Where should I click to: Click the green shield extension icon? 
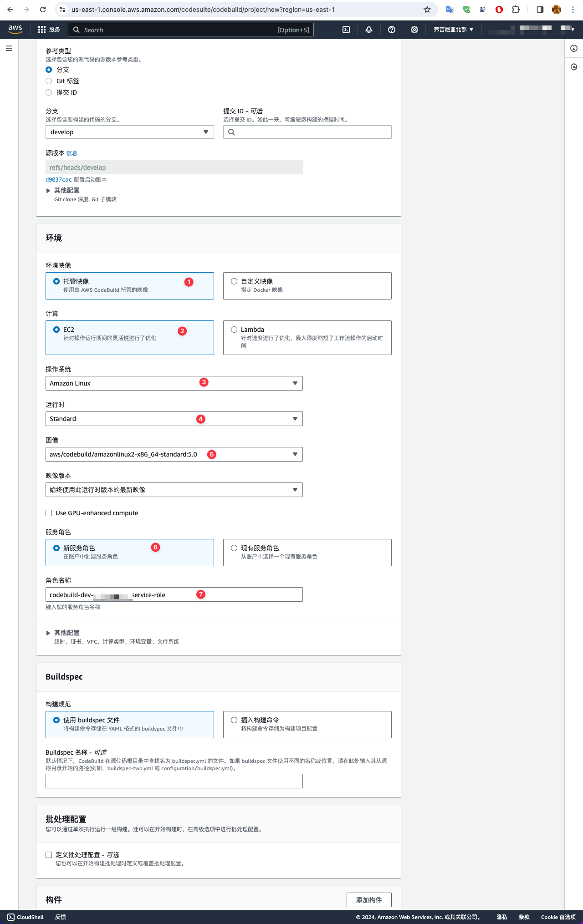466,10
